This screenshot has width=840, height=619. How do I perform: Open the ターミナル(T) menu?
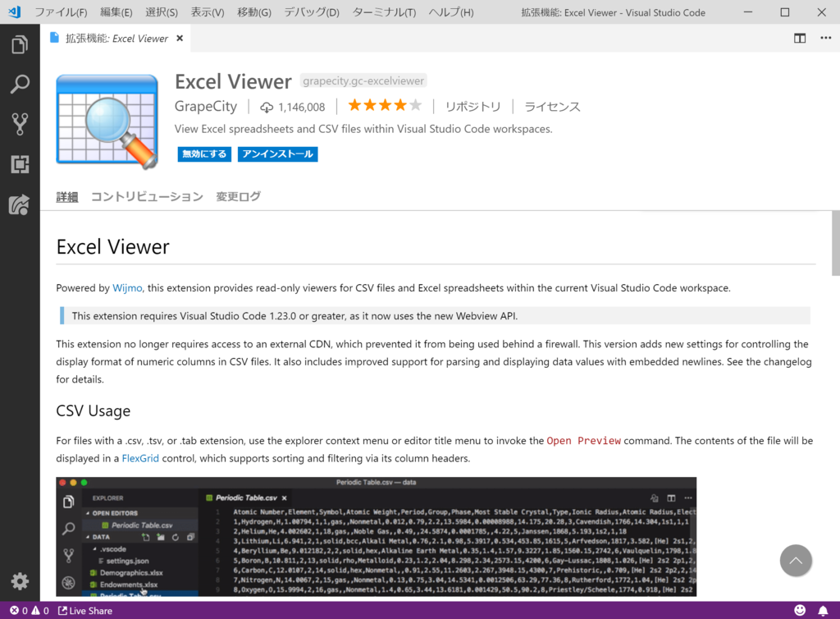pos(384,11)
